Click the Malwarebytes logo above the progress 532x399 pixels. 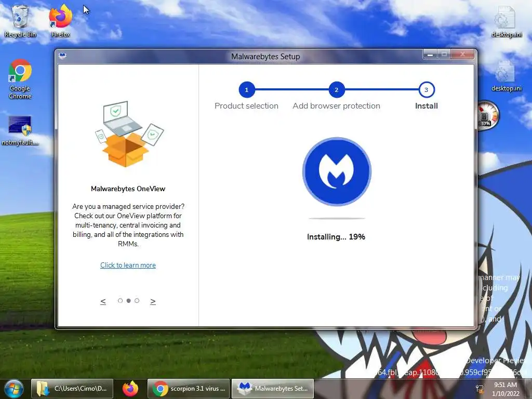click(x=337, y=171)
